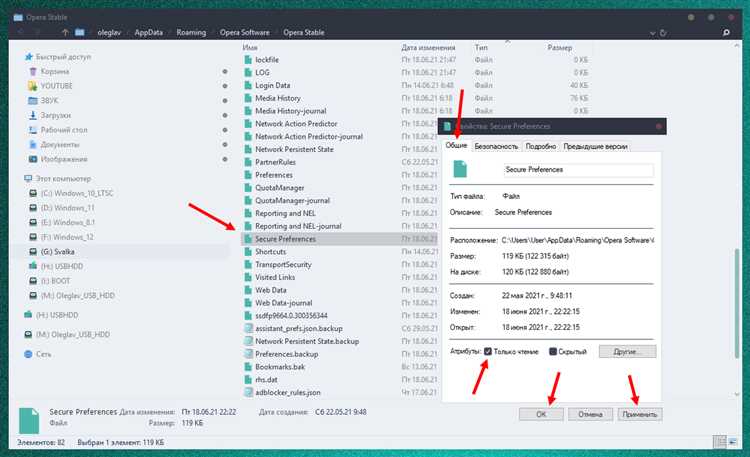
Task: Go to AppData in the breadcrumb
Action: click(149, 33)
